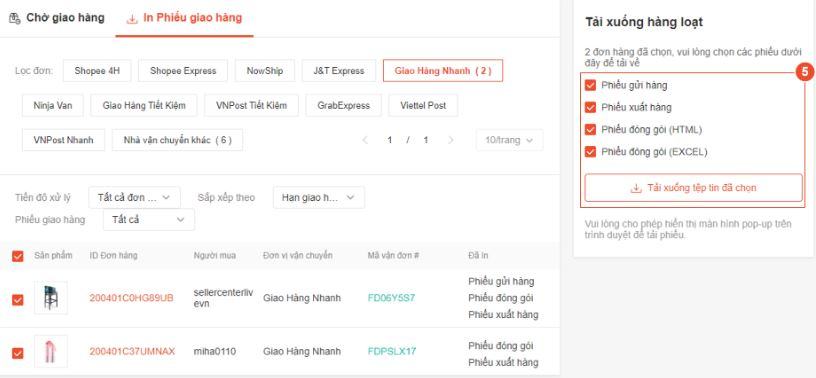
Task: Filter orders by Viettel Post
Action: (423, 106)
